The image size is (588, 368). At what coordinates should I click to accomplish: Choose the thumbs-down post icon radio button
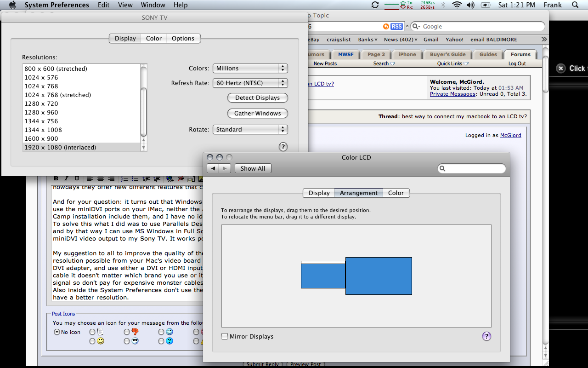(127, 332)
